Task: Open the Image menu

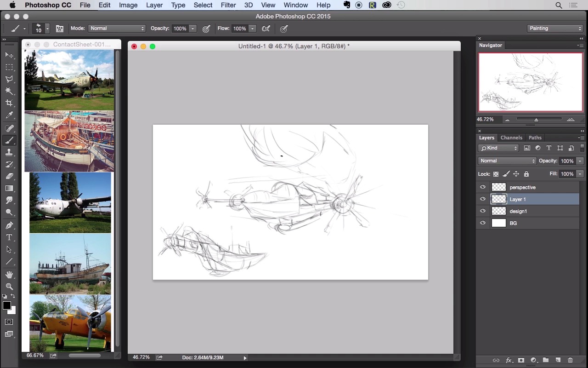Action: (x=128, y=5)
